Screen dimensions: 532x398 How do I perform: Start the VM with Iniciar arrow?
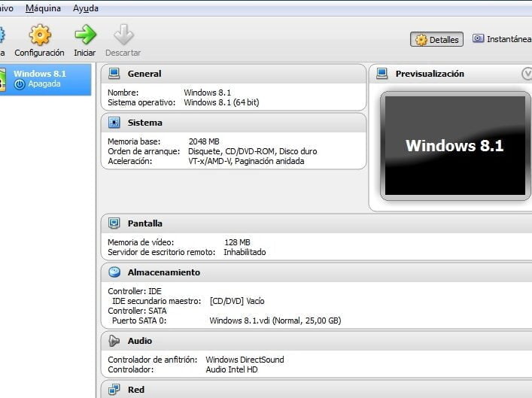click(85, 35)
